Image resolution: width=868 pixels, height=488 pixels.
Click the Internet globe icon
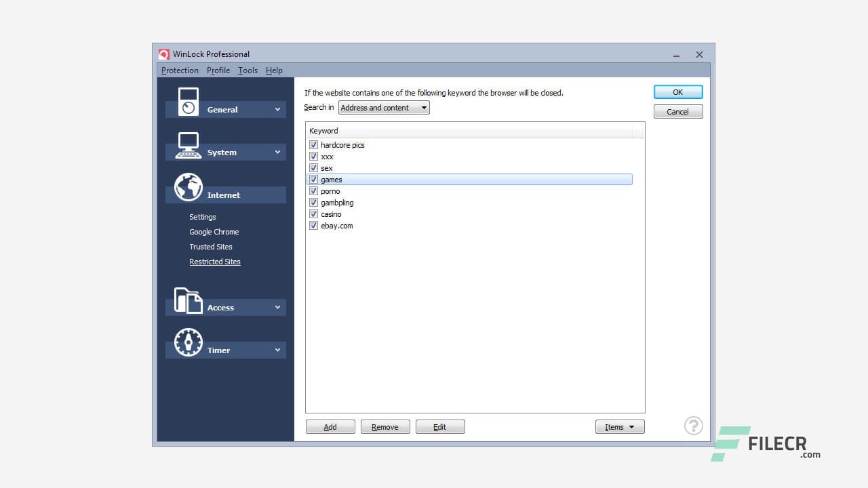pyautogui.click(x=189, y=187)
